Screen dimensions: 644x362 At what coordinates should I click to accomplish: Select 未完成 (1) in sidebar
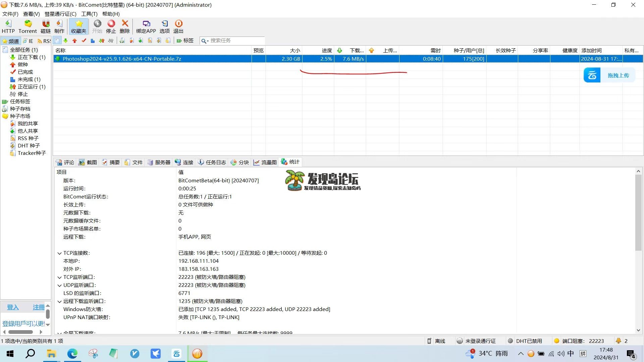[29, 79]
